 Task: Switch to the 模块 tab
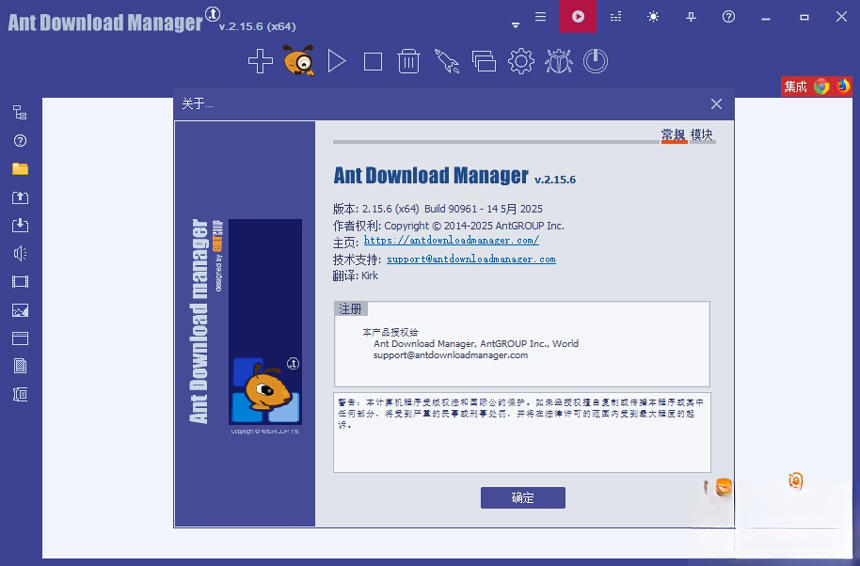[x=701, y=135]
